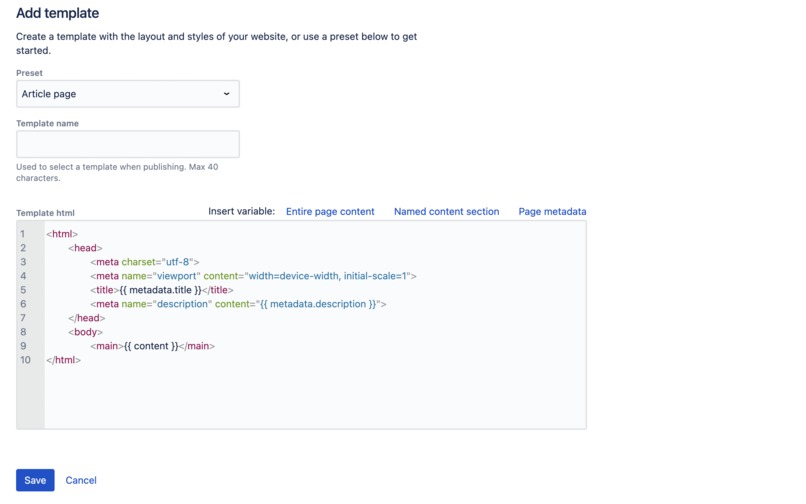Click line number 5 in the gutter
The width and height of the screenshot is (806, 504).
pos(23,290)
